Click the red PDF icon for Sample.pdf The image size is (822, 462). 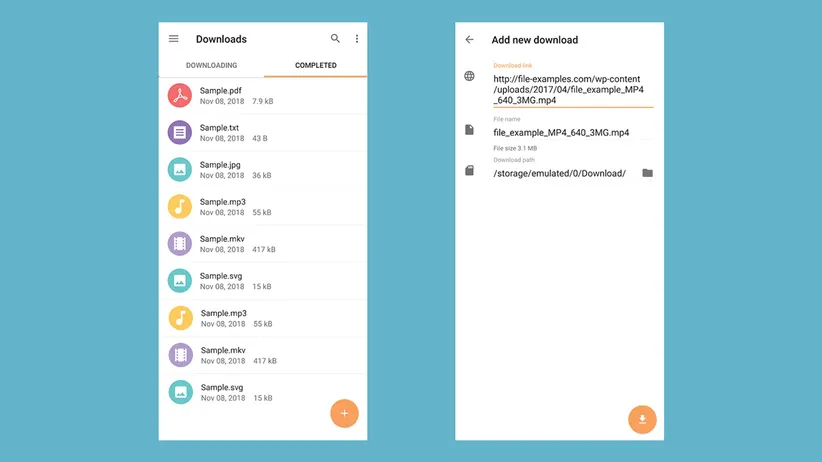(180, 96)
